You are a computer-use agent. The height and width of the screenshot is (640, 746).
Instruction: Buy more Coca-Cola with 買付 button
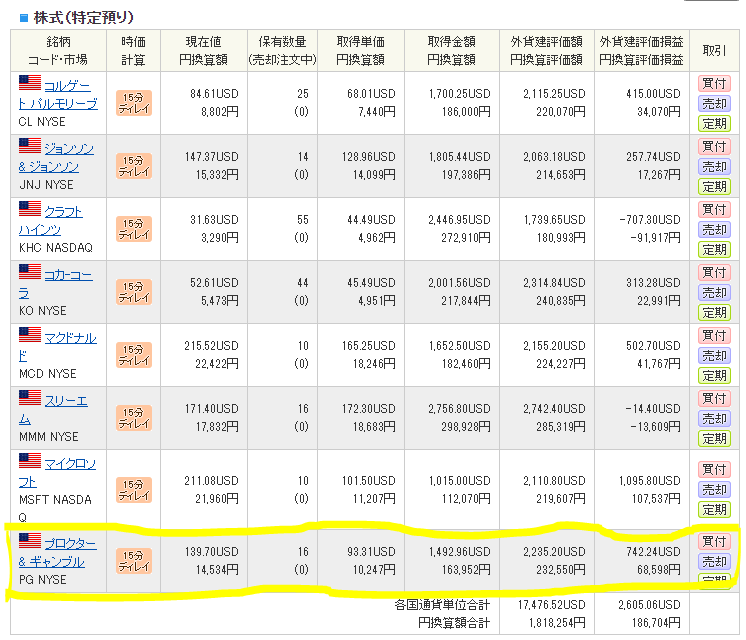(714, 272)
